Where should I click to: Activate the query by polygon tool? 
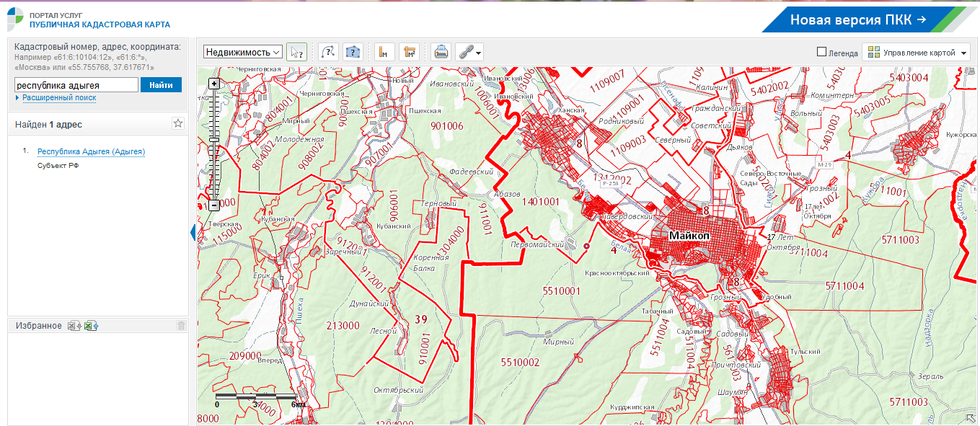tap(352, 52)
